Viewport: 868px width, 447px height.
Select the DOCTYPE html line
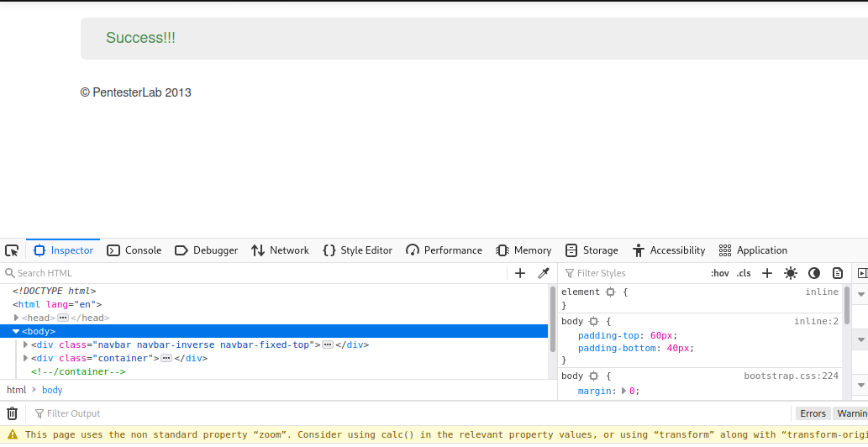point(55,291)
